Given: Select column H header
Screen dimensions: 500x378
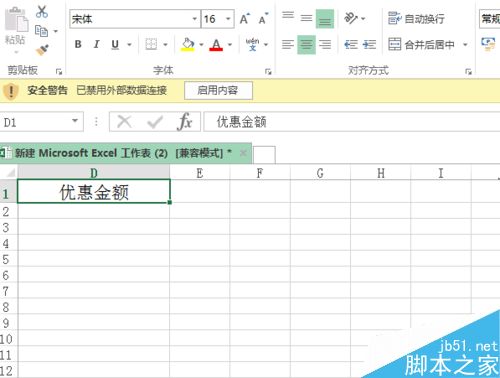Looking at the screenshot, I should click(x=381, y=173).
